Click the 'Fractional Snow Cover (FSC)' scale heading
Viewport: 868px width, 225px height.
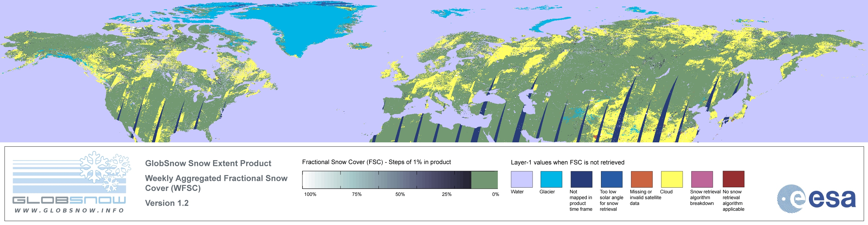pyautogui.click(x=376, y=162)
